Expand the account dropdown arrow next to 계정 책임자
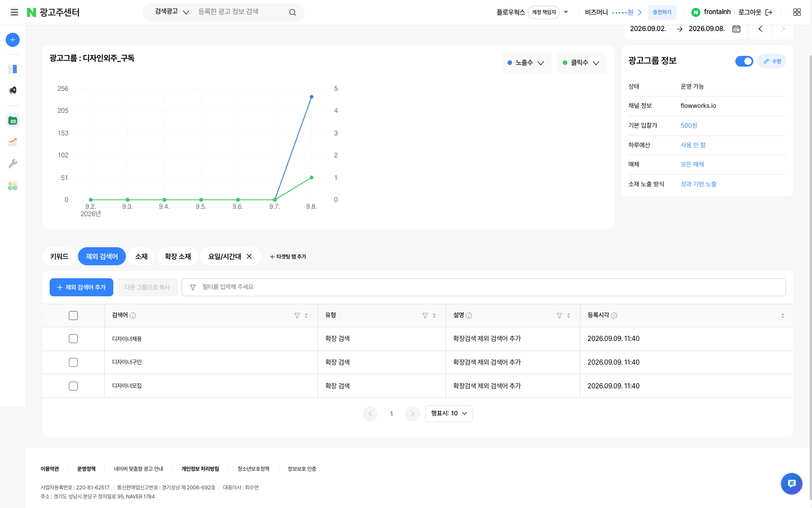Viewport: 812px width, 508px height. pos(566,12)
